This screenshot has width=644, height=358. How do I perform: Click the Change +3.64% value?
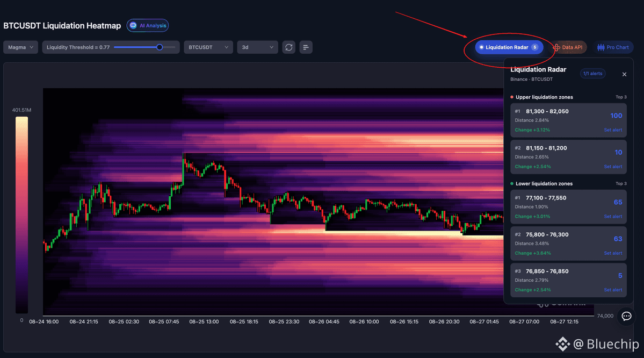pyautogui.click(x=533, y=253)
